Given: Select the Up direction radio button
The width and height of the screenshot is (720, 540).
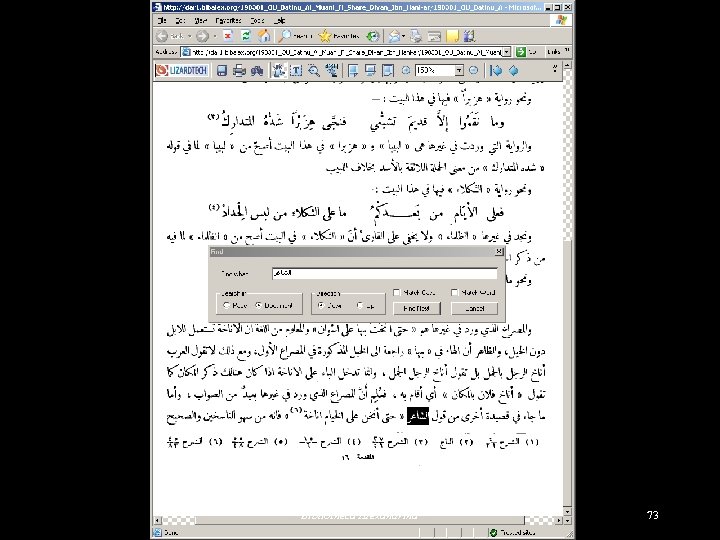Looking at the screenshot, I should click(x=360, y=305).
